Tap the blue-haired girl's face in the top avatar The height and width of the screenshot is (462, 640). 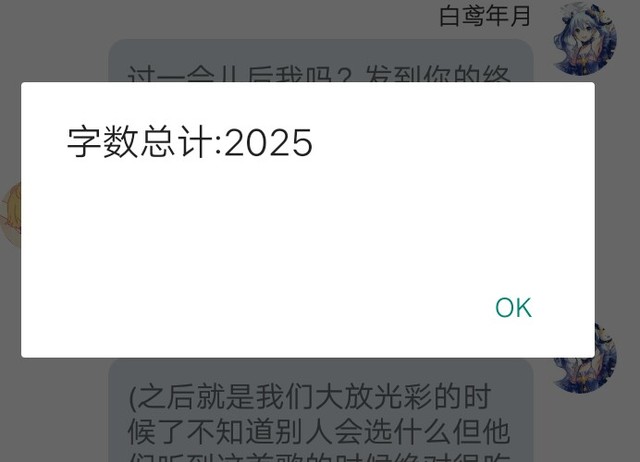tap(580, 33)
